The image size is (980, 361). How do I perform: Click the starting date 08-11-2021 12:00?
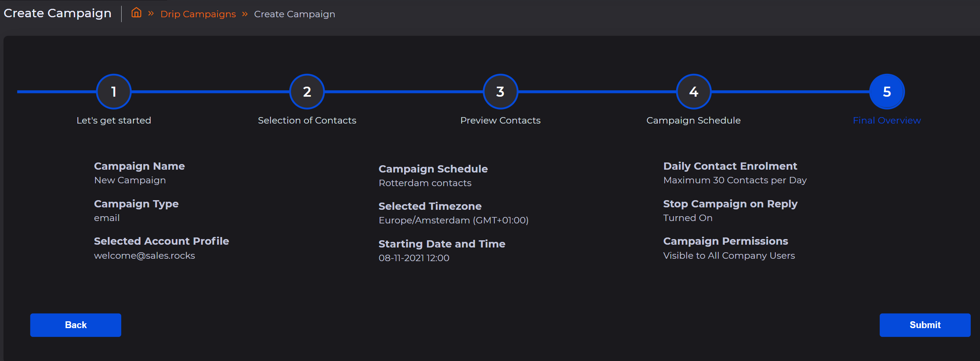coord(414,258)
